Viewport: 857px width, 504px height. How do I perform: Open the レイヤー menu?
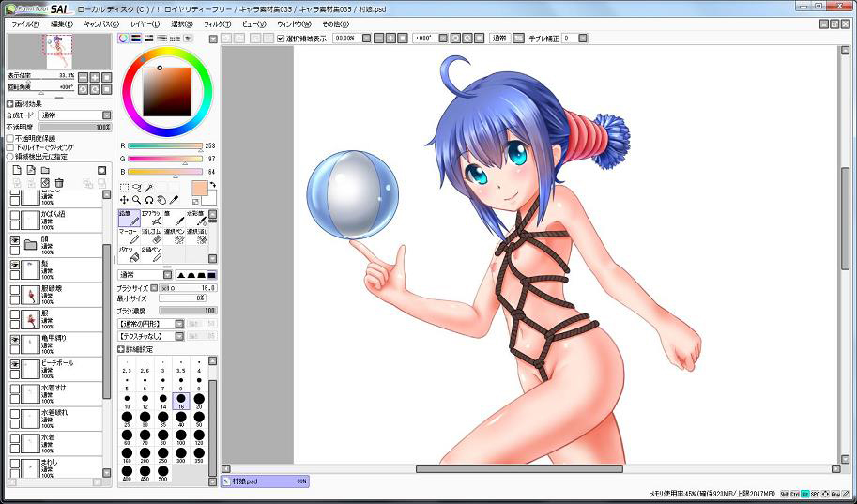point(145,23)
